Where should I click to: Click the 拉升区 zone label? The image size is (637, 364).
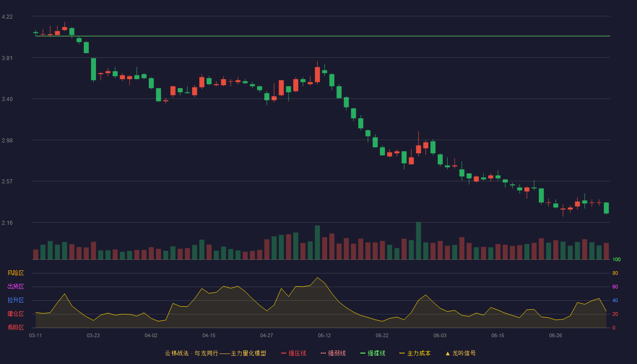tap(15, 300)
